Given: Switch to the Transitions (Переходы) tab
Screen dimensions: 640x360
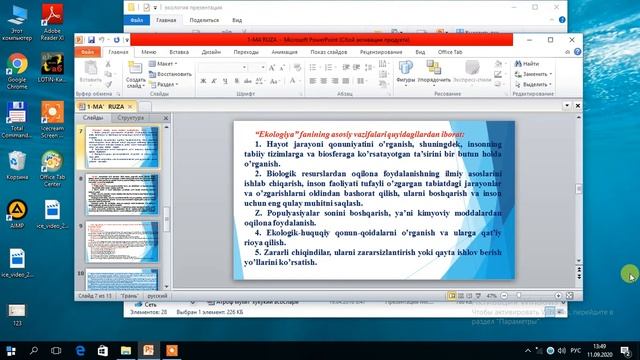Looking at the screenshot, I should pos(246,52).
